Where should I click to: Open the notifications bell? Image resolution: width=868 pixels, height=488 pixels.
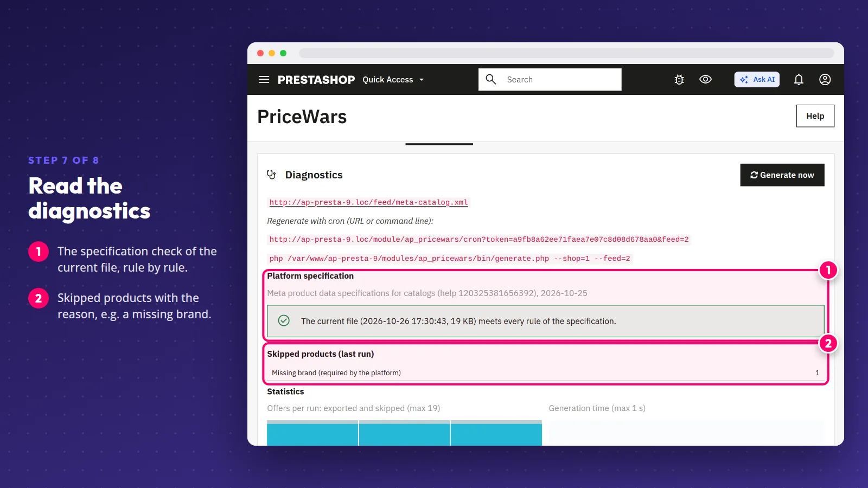pos(799,80)
